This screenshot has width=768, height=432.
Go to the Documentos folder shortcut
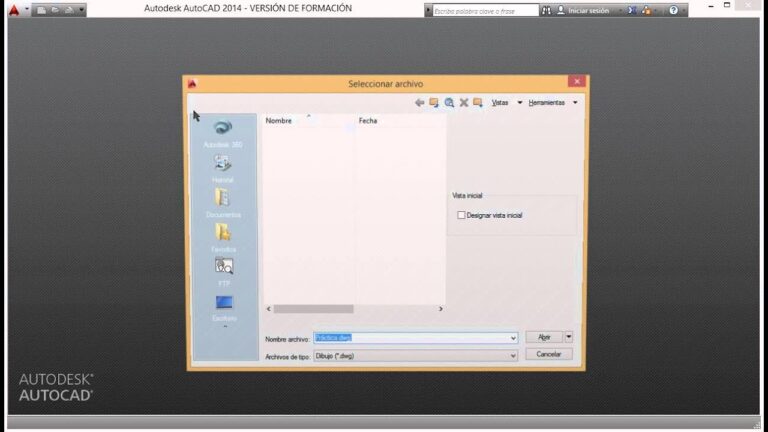coord(222,198)
